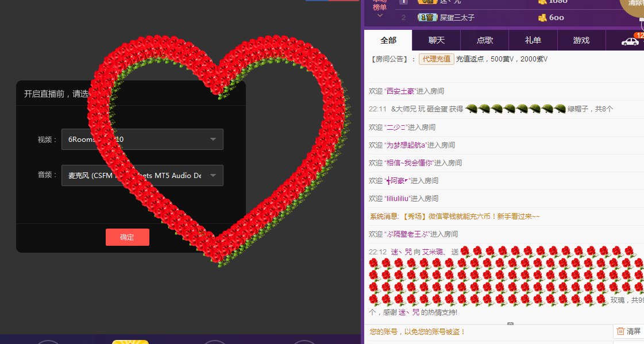Click the 开启直播前 dialog title
Screen dimensions: 644x344
tap(56, 94)
